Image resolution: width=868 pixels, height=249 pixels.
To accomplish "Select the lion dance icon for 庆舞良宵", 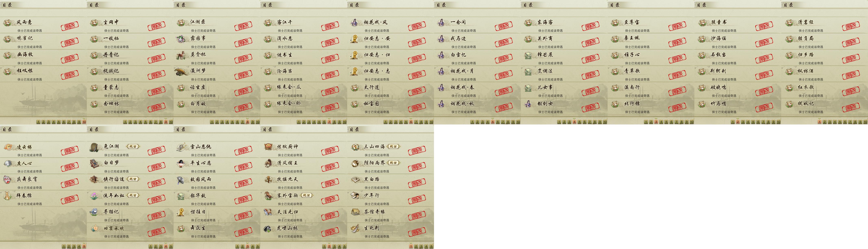I will coord(8,179).
